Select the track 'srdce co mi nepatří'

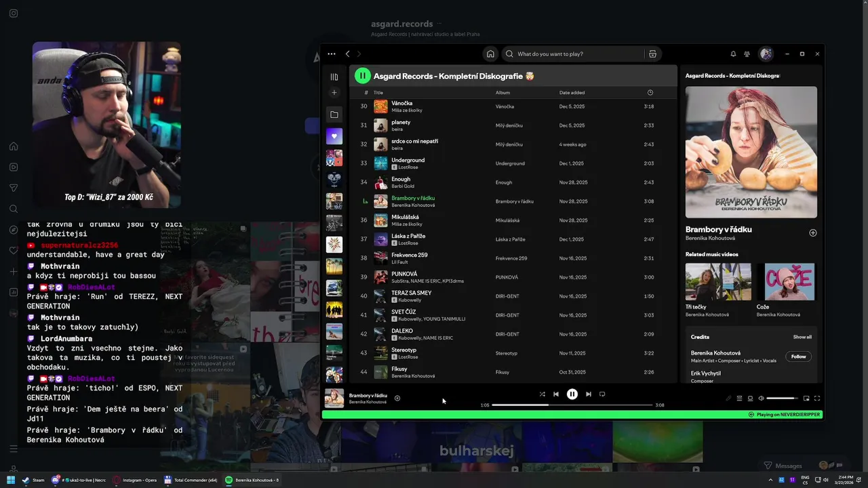coord(414,141)
